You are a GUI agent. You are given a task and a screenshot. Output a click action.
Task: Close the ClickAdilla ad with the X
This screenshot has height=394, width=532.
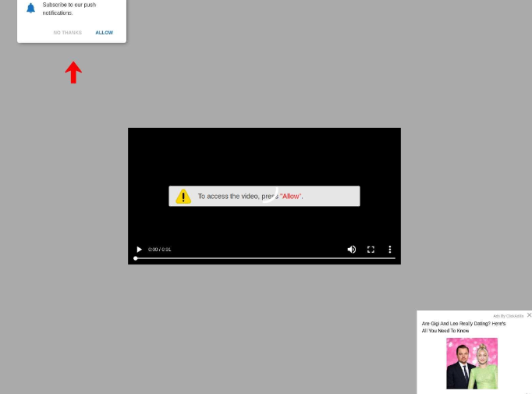tap(529, 315)
